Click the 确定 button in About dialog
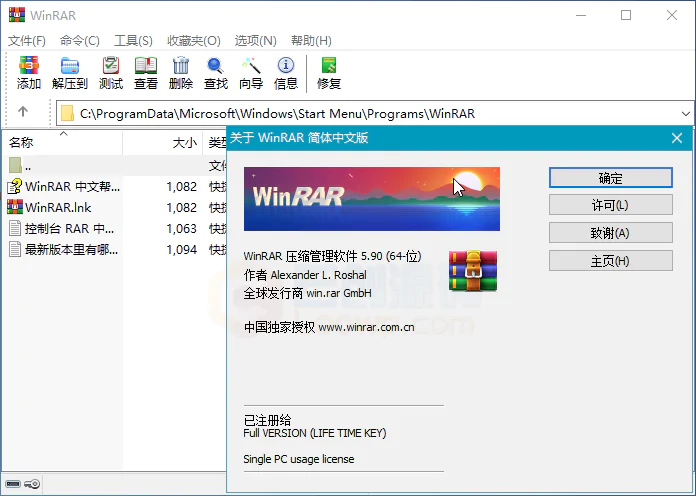The height and width of the screenshot is (496, 696). pyautogui.click(x=611, y=178)
